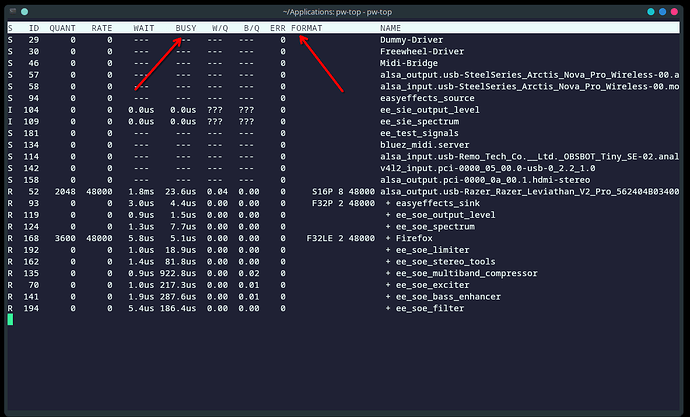Select the ee_soe_limiter row name

433,250
